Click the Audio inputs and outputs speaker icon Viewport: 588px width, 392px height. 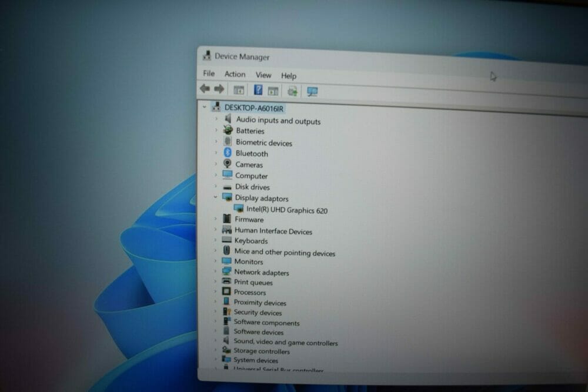click(228, 119)
